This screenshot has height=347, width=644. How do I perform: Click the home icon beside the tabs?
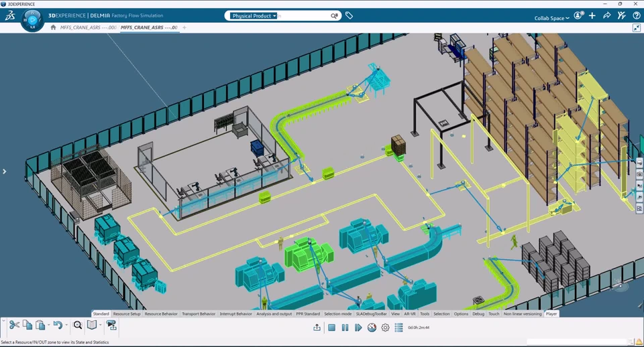tap(53, 27)
